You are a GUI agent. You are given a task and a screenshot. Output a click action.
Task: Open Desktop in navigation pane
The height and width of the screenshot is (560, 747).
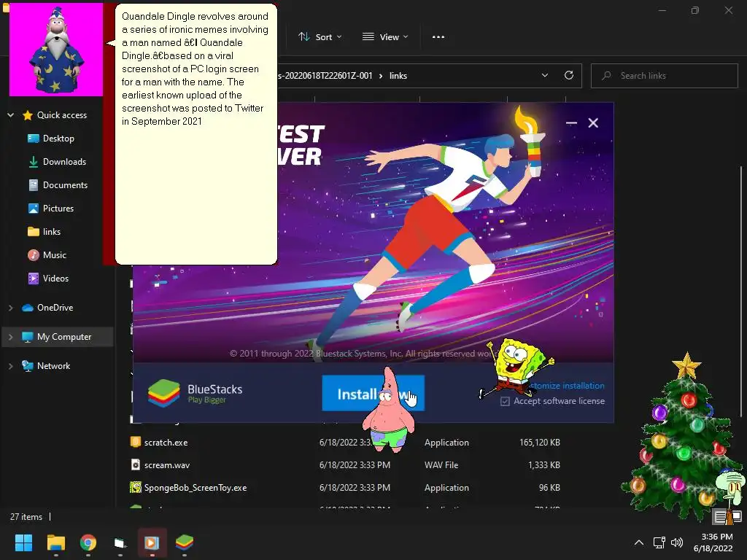58,138
